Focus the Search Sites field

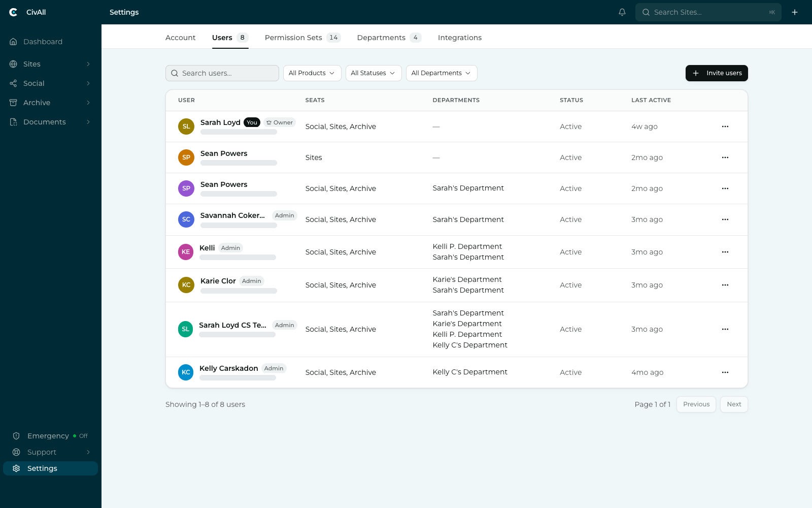(708, 12)
